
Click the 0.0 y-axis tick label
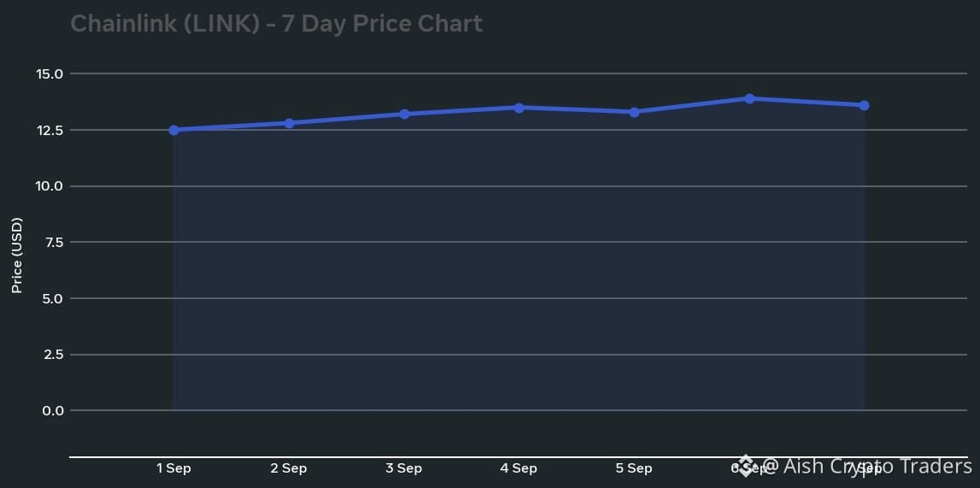pos(53,410)
